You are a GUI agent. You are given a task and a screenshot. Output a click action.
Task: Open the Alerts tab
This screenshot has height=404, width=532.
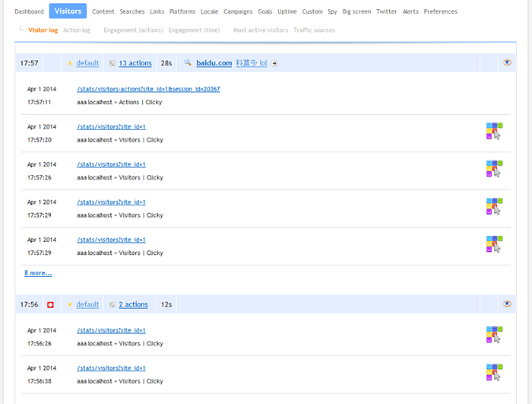pos(410,11)
